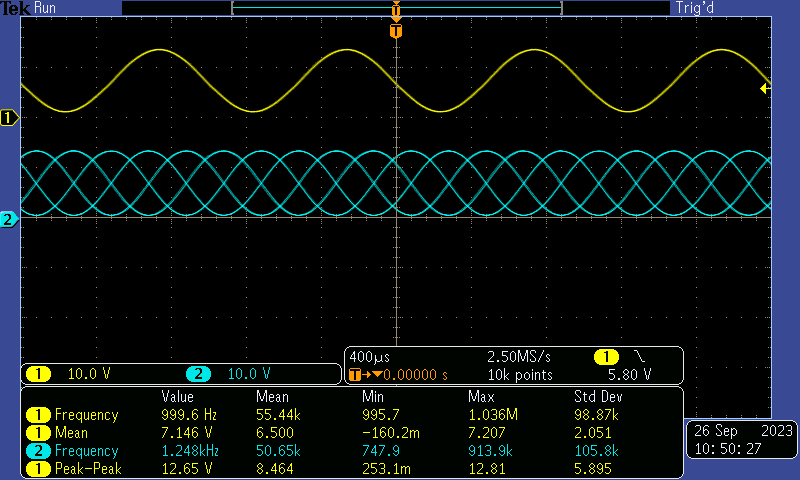
Task: Click the 1.036M max frequency value
Action: pyautogui.click(x=493, y=415)
